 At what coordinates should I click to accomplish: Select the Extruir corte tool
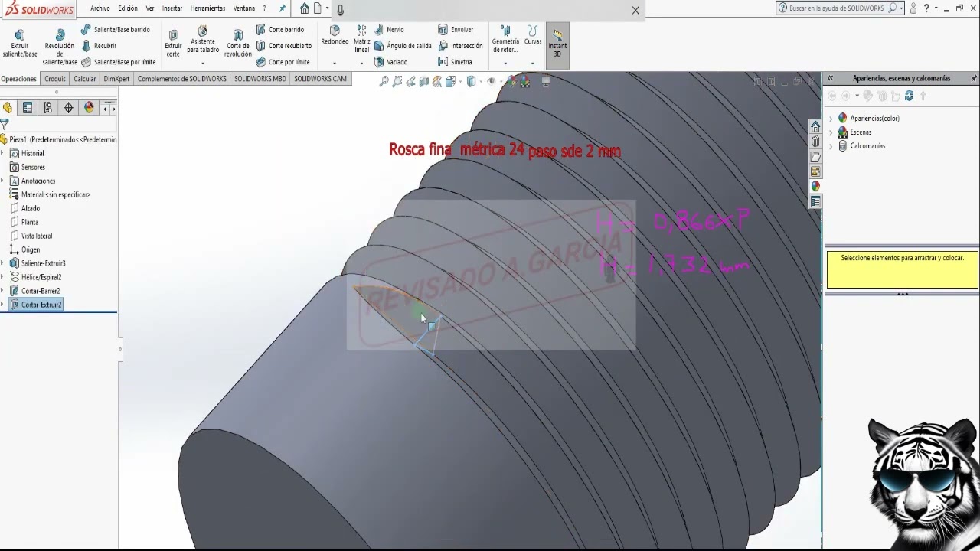click(x=173, y=44)
